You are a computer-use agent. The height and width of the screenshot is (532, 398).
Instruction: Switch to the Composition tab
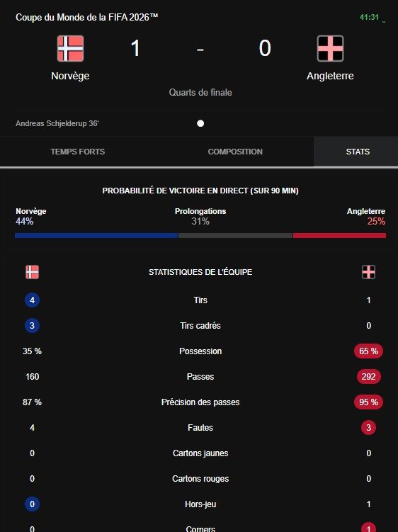tap(235, 152)
